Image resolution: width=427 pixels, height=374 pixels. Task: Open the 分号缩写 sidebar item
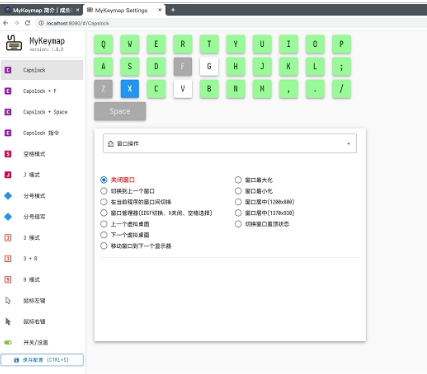pos(42,217)
